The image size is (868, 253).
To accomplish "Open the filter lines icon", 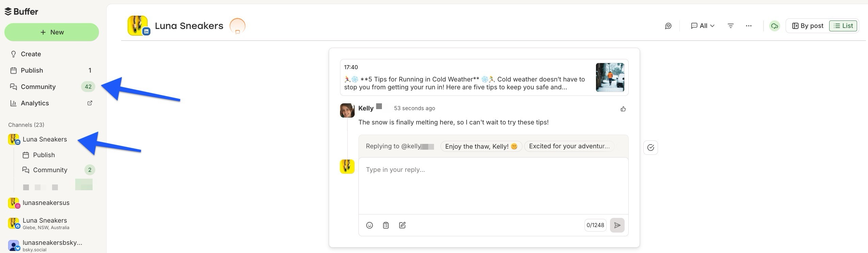I will 730,26.
